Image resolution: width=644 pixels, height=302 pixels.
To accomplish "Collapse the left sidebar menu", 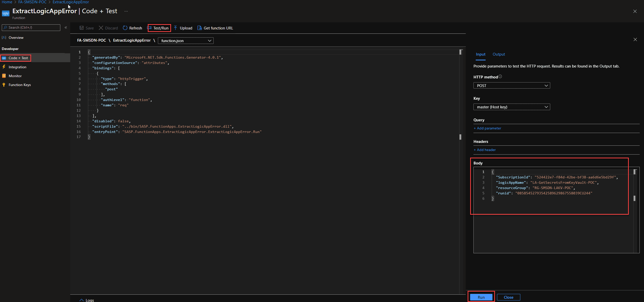I will (x=66, y=27).
